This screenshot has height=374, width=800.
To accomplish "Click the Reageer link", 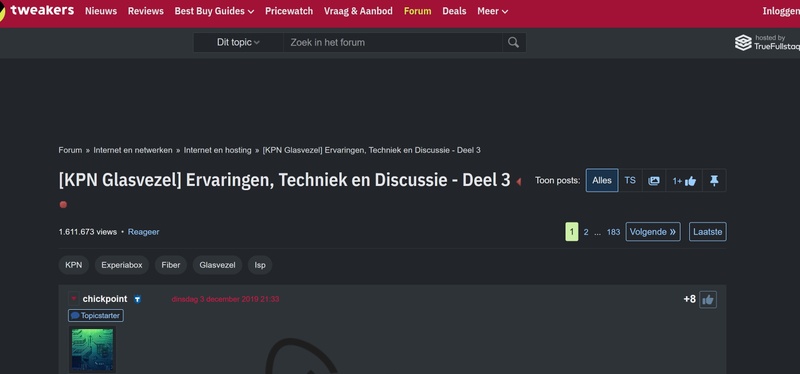I will 143,232.
